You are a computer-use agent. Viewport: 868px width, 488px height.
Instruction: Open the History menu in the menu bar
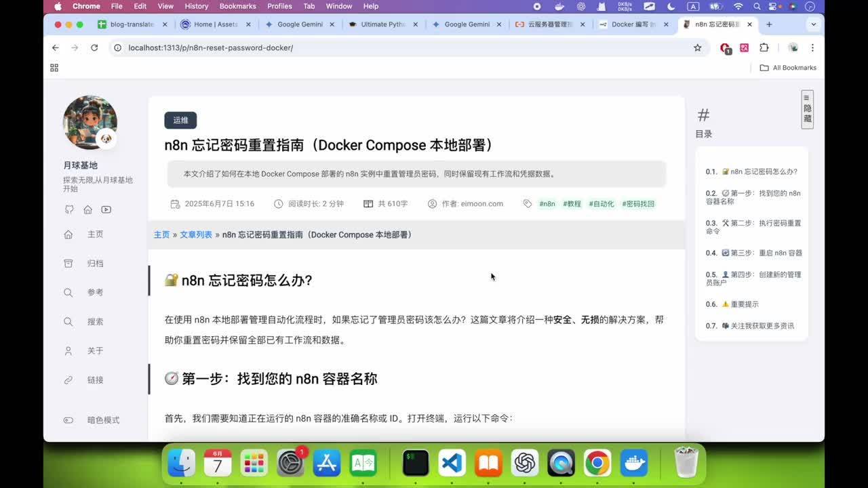196,6
